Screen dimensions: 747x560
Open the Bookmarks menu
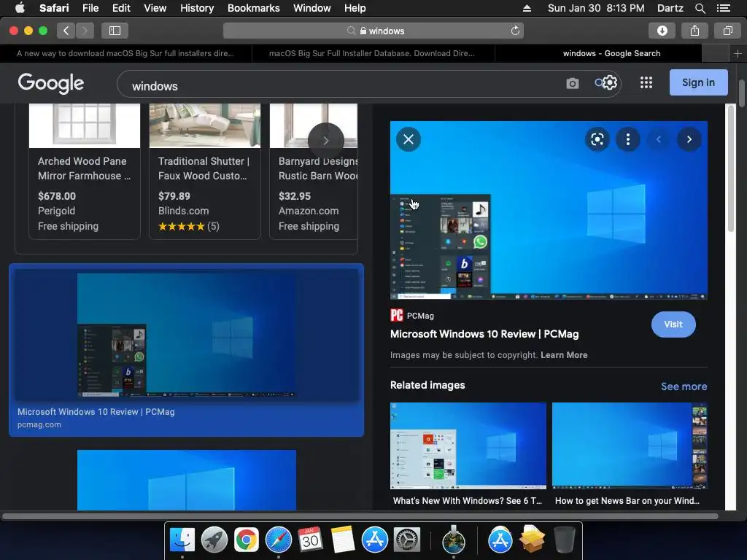[x=253, y=8]
